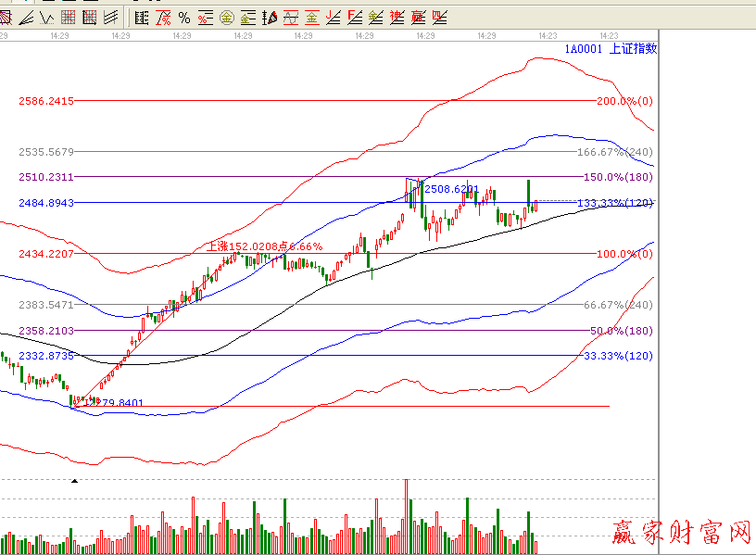
Task: Select the red F fan lines tool
Action: [x=354, y=18]
